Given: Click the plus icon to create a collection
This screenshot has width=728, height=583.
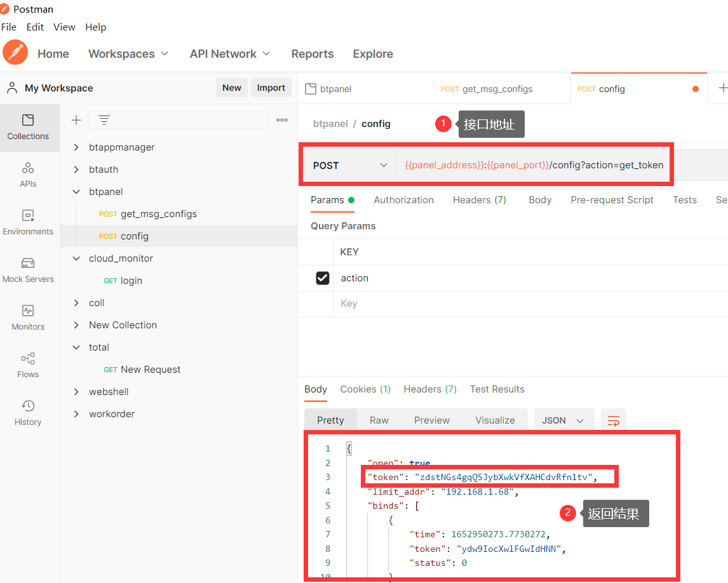Looking at the screenshot, I should pos(76,120).
